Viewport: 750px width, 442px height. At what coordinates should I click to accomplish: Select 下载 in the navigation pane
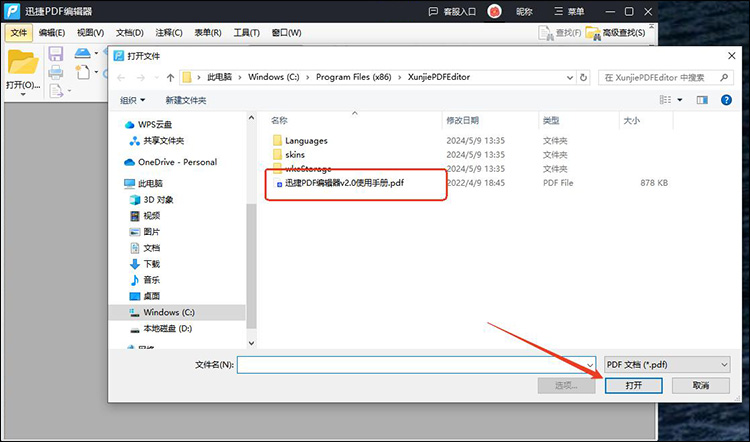(152, 264)
